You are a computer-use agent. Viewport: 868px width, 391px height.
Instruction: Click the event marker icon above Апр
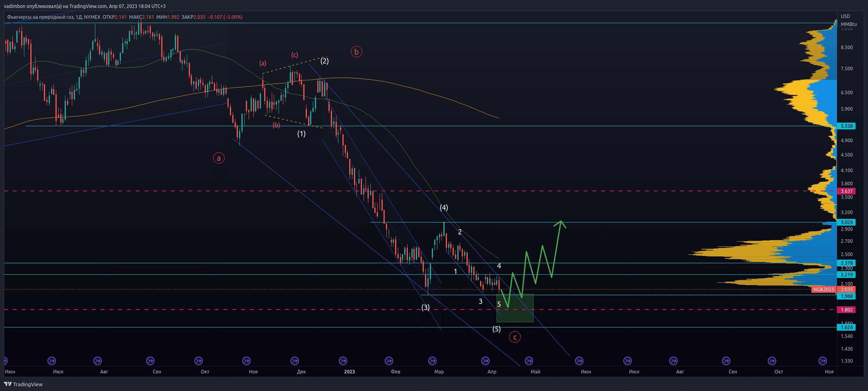485,361
